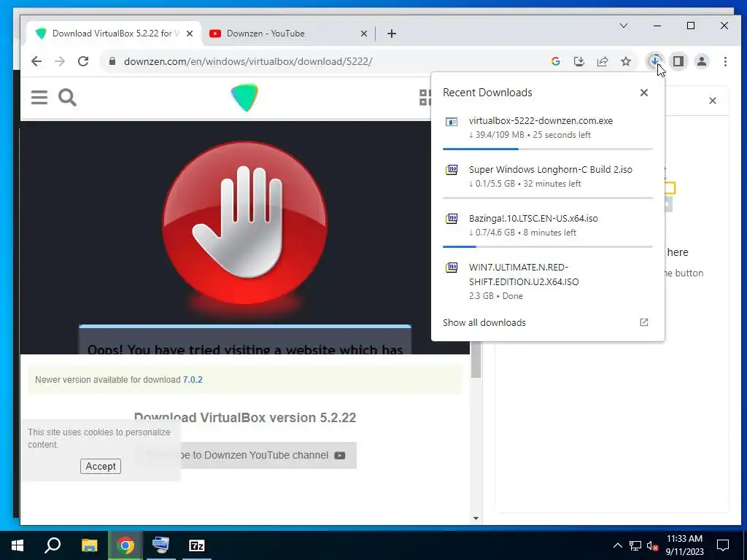Close the side panel with X
This screenshot has height=560, width=747.
[x=713, y=101]
